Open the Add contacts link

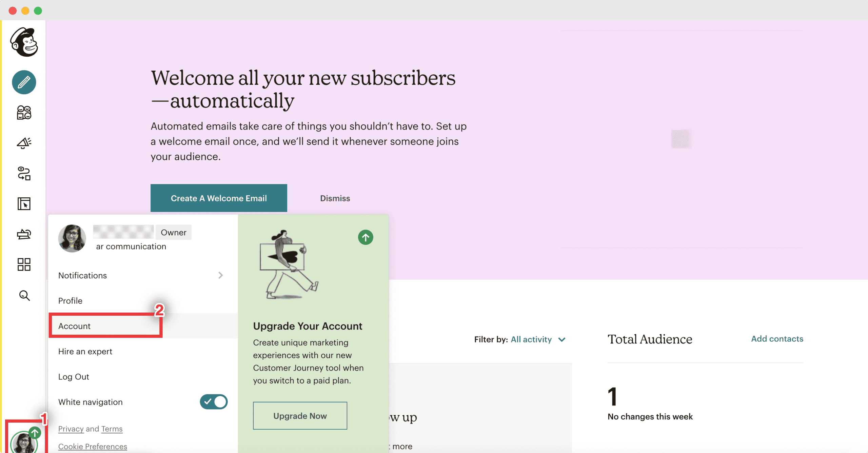[x=776, y=339]
